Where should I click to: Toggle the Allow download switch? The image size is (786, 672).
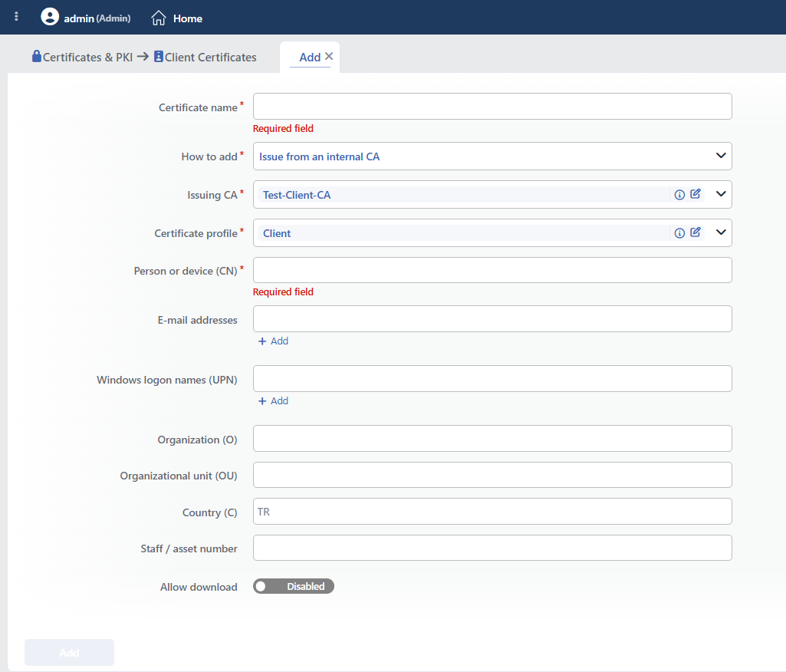point(293,586)
